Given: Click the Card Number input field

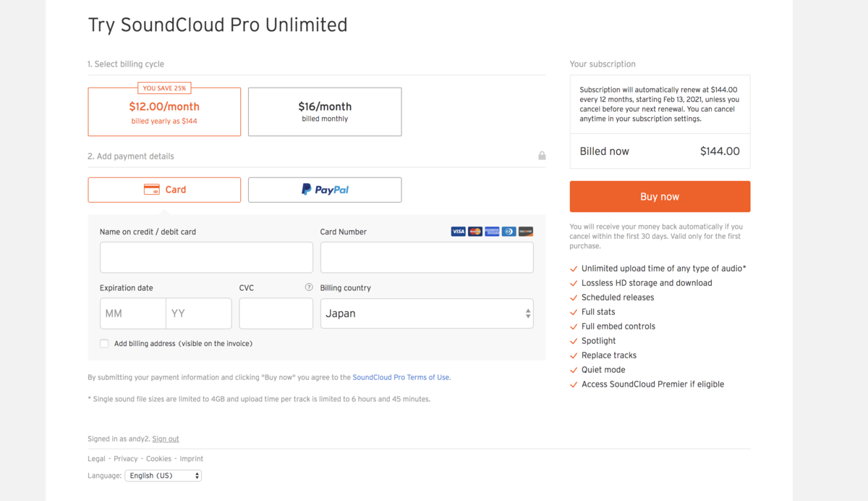Looking at the screenshot, I should (426, 257).
